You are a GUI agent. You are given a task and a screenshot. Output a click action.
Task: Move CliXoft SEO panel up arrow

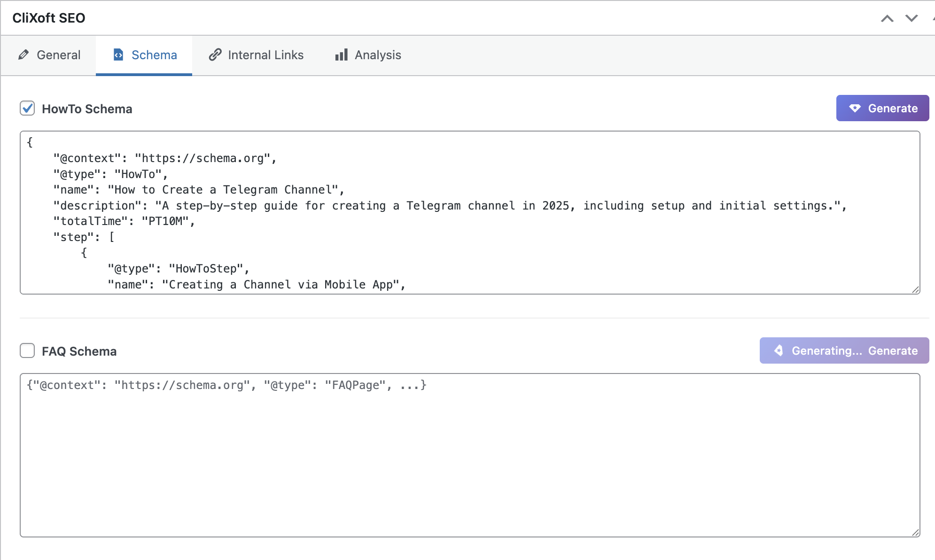click(887, 18)
